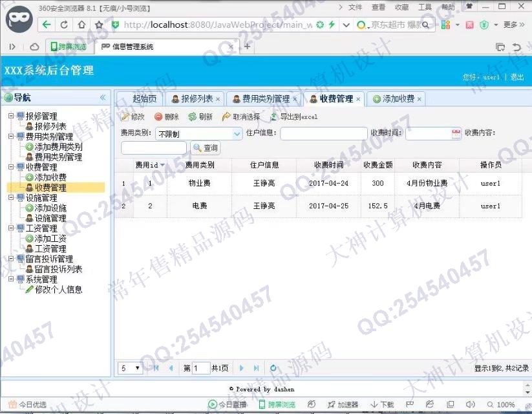The image size is (532, 414).
Task: Open the 费用类别 filter dropdown
Action: coord(237,134)
